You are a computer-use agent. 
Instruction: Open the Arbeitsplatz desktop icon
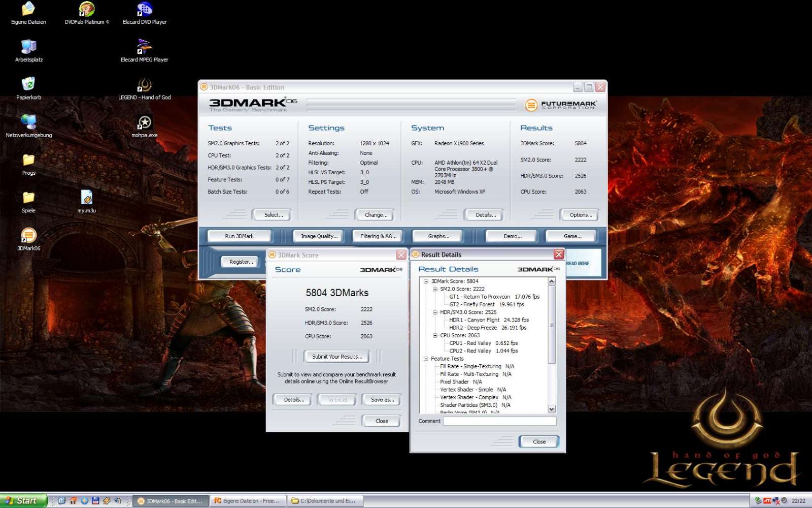29,51
